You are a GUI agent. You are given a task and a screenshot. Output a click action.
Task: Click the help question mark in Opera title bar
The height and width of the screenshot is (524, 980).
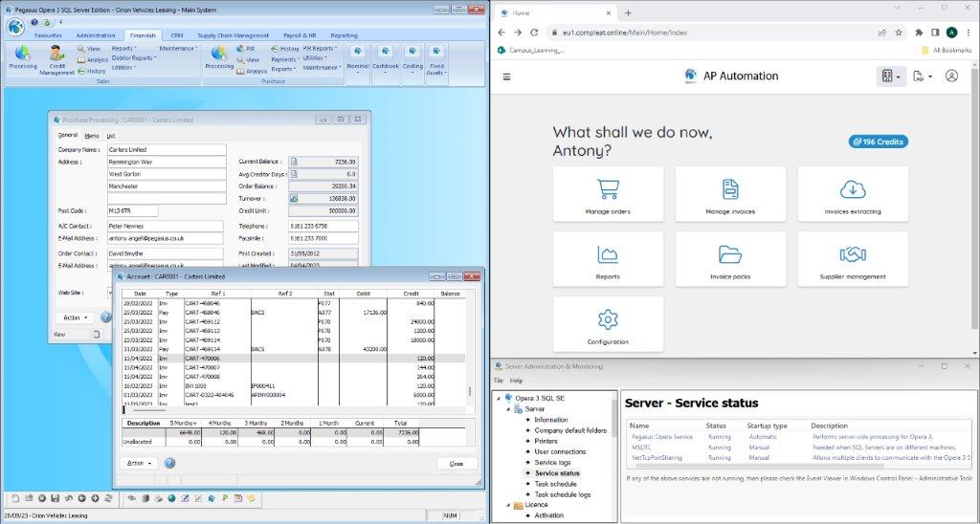coord(34,22)
